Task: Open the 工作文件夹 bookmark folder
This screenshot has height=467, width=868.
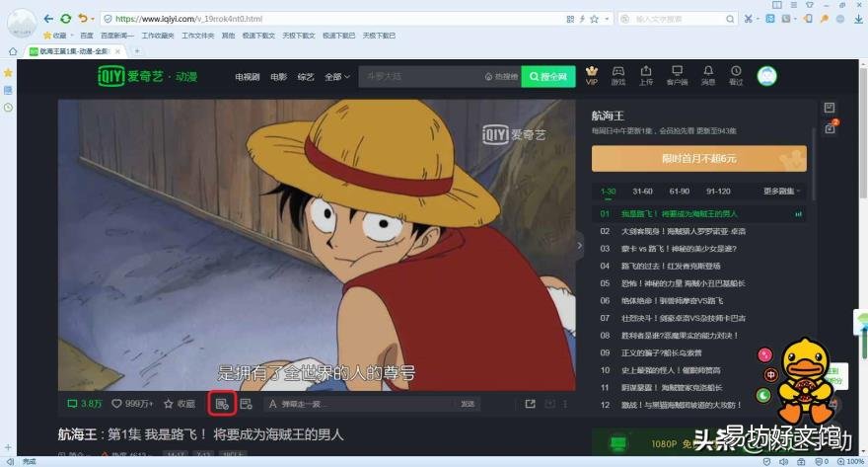Action: tap(197, 36)
